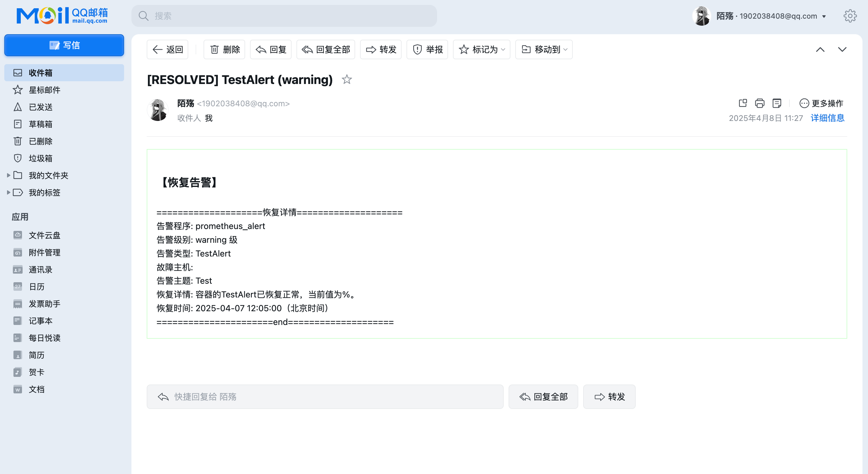Click 回复全部 in the top toolbar

tap(325, 49)
